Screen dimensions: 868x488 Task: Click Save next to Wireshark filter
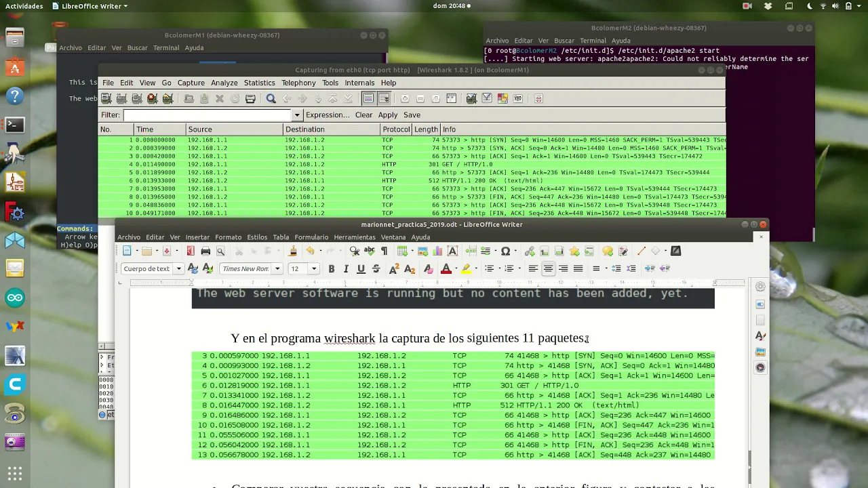pyautogui.click(x=412, y=115)
